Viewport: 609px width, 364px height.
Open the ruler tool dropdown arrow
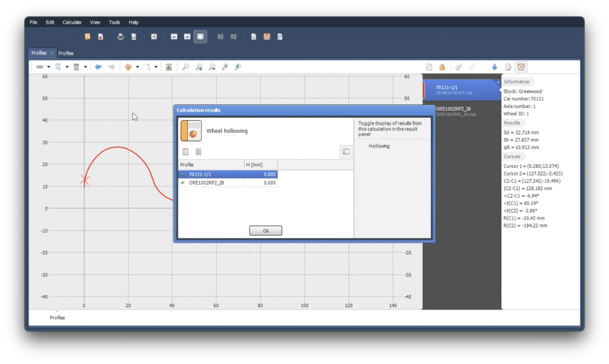[x=49, y=67]
